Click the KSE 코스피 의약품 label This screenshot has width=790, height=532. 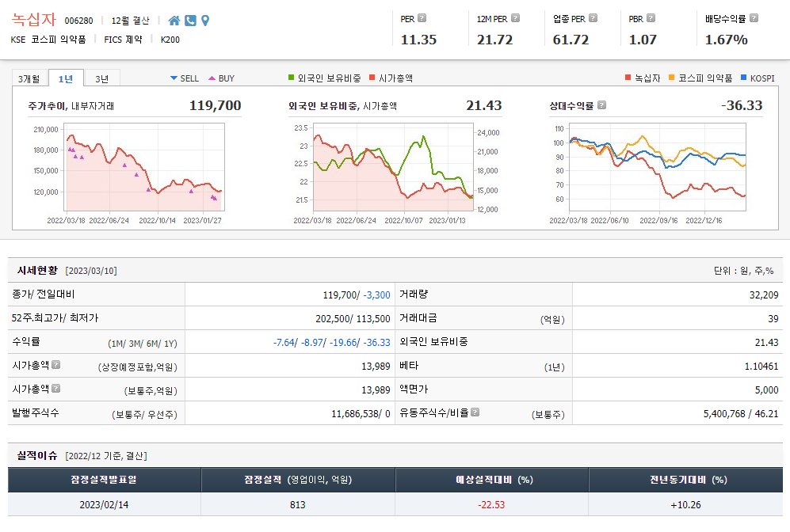pyautogui.click(x=48, y=40)
